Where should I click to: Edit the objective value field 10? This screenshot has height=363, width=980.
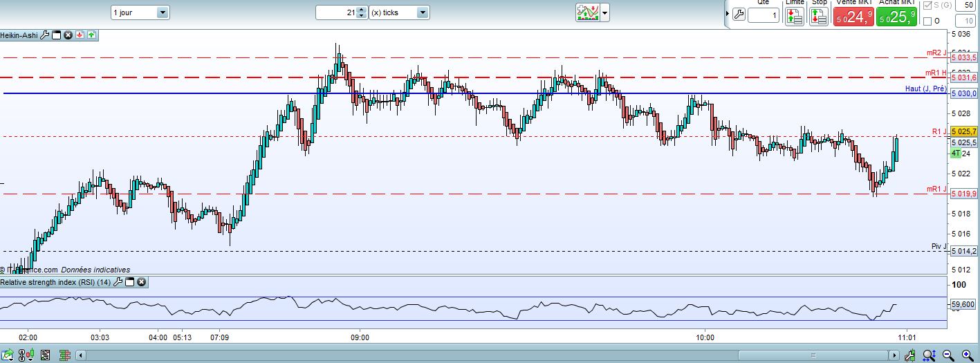pyautogui.click(x=966, y=21)
